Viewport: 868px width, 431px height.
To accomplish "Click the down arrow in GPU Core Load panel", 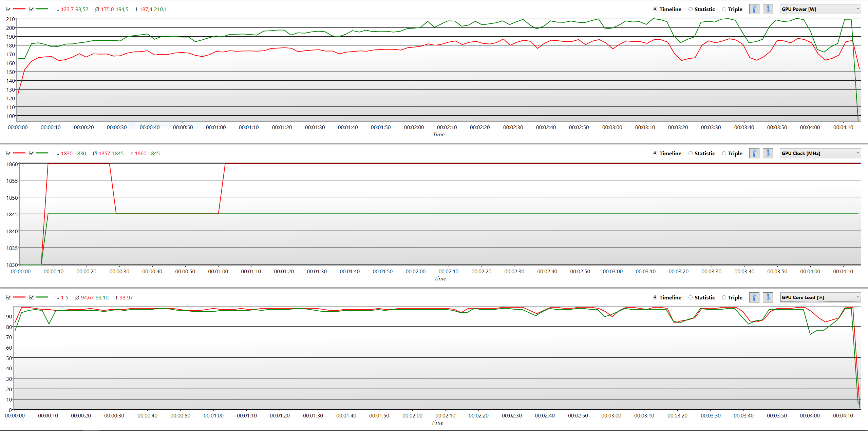I will coord(768,297).
